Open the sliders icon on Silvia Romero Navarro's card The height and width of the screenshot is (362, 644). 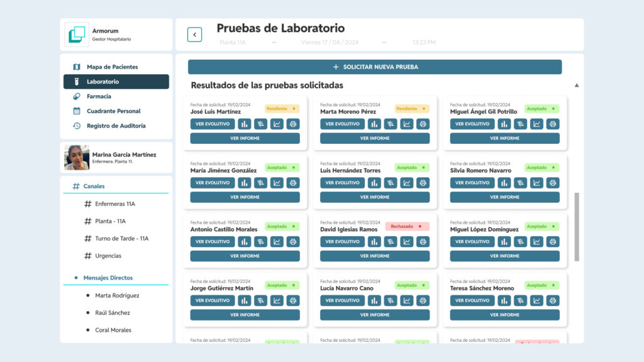point(520,183)
